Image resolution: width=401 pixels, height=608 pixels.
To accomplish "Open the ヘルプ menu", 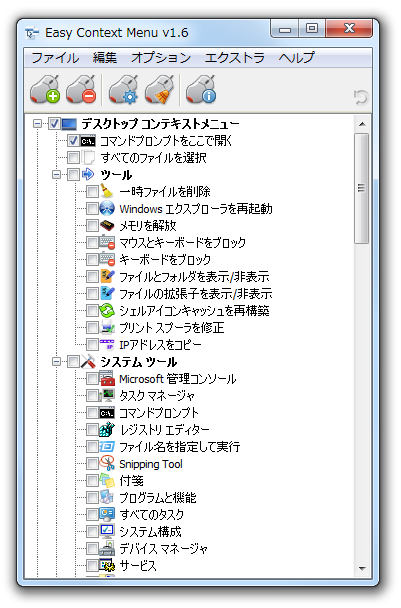I will 296,58.
